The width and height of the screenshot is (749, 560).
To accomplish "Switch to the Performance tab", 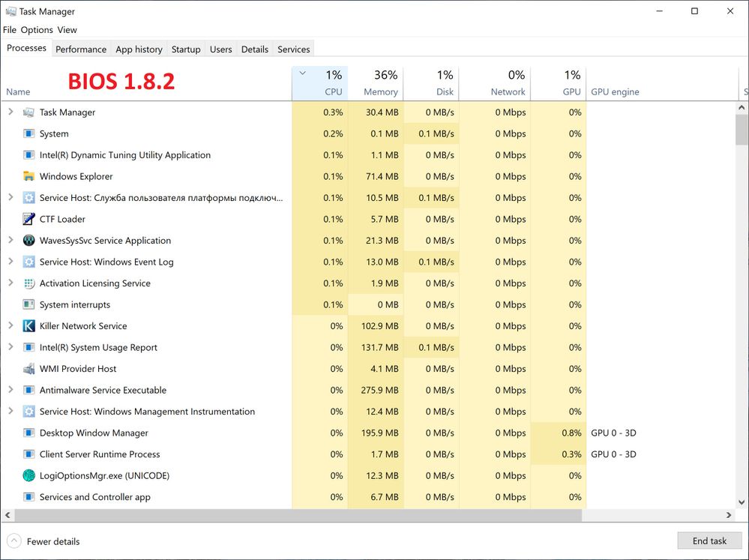I will pos(81,49).
